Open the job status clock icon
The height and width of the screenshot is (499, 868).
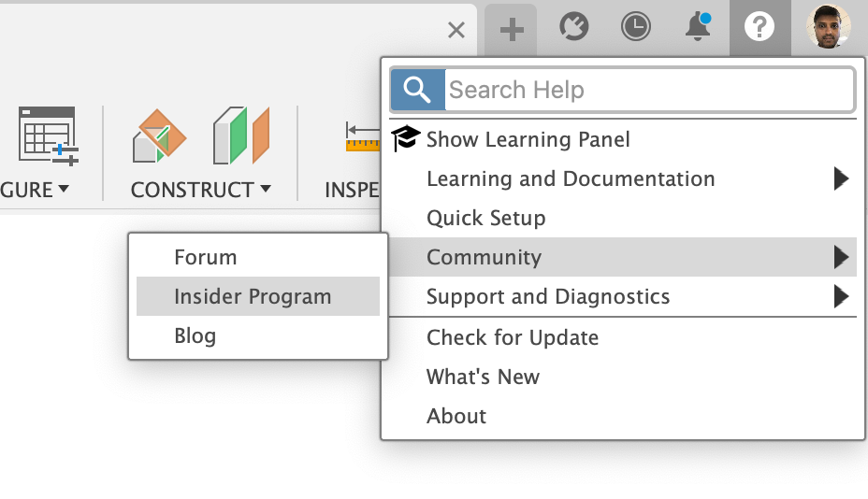[x=635, y=26]
